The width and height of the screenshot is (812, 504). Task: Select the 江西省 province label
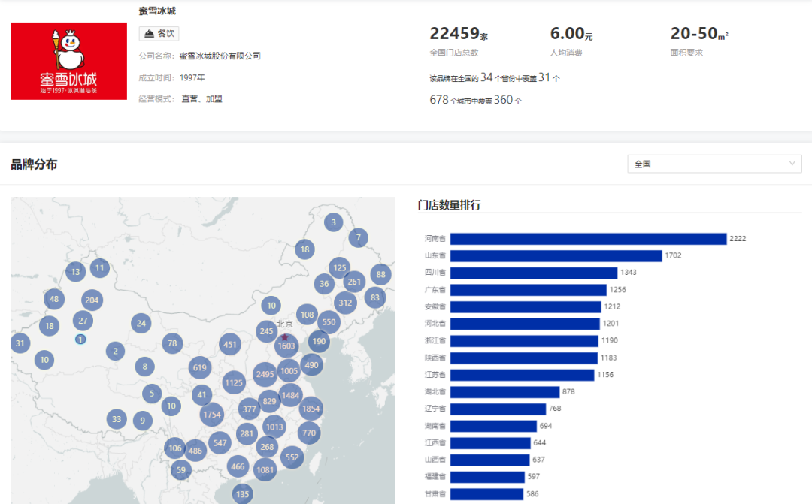point(435,443)
